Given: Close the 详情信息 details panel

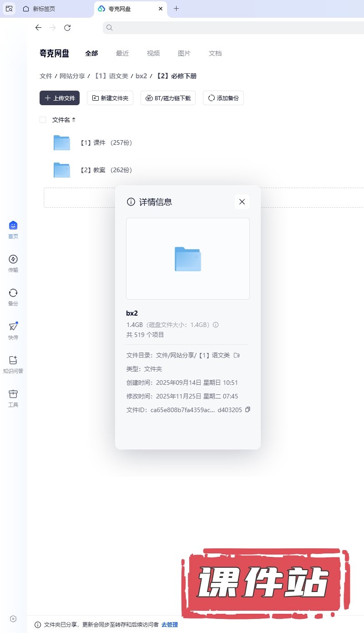Looking at the screenshot, I should pyautogui.click(x=242, y=202).
